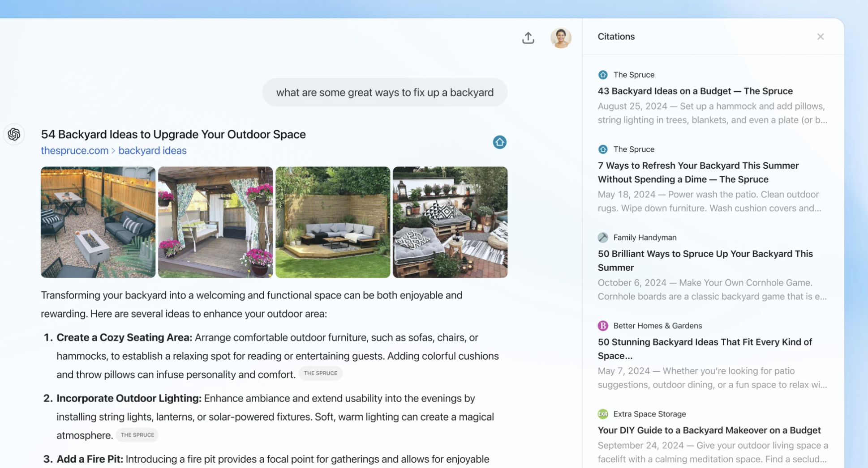
Task: Open the user profile avatar
Action: pos(561,38)
